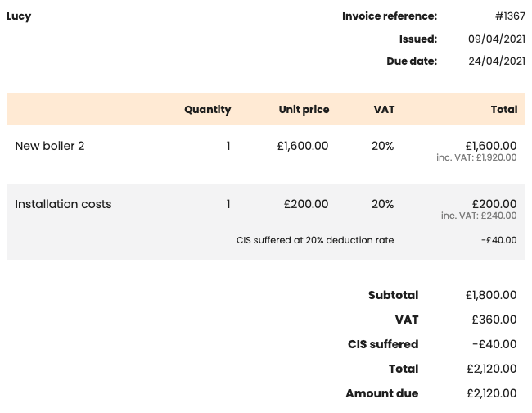Click the bold CIS suffered summary label
This screenshot has height=413, width=532.
click(x=383, y=344)
